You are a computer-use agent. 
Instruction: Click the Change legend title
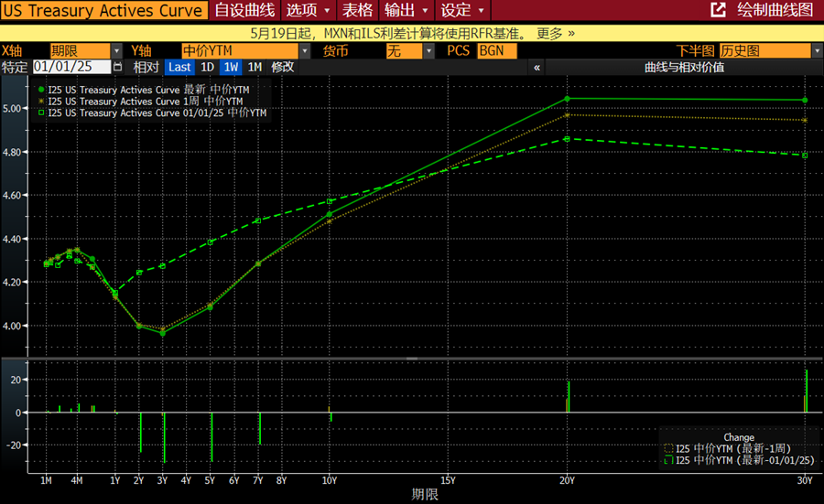739,437
